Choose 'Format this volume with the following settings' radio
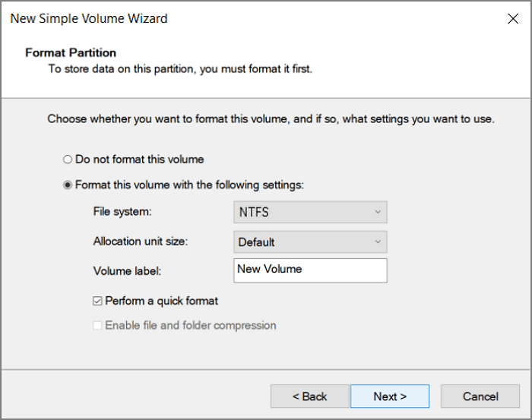532x420 pixels. tap(68, 185)
